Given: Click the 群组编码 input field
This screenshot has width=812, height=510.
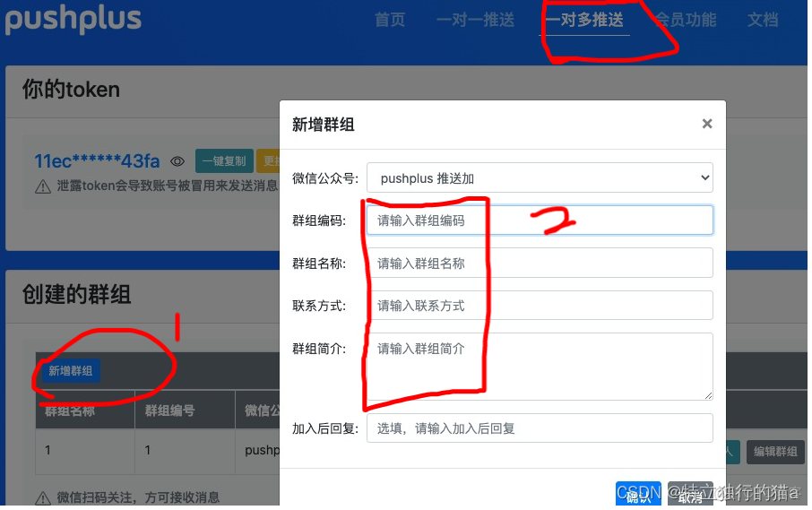Looking at the screenshot, I should click(x=540, y=220).
